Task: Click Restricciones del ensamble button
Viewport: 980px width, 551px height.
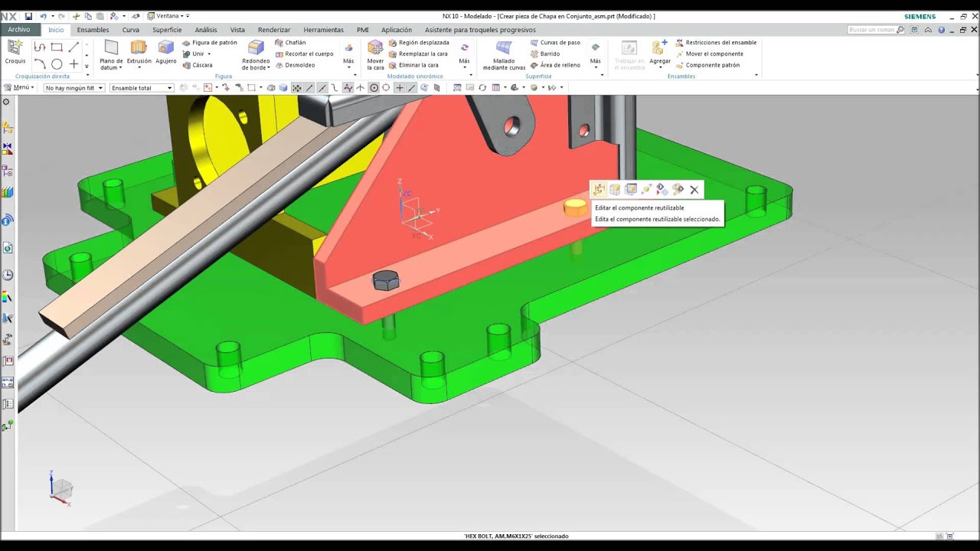Action: click(716, 43)
